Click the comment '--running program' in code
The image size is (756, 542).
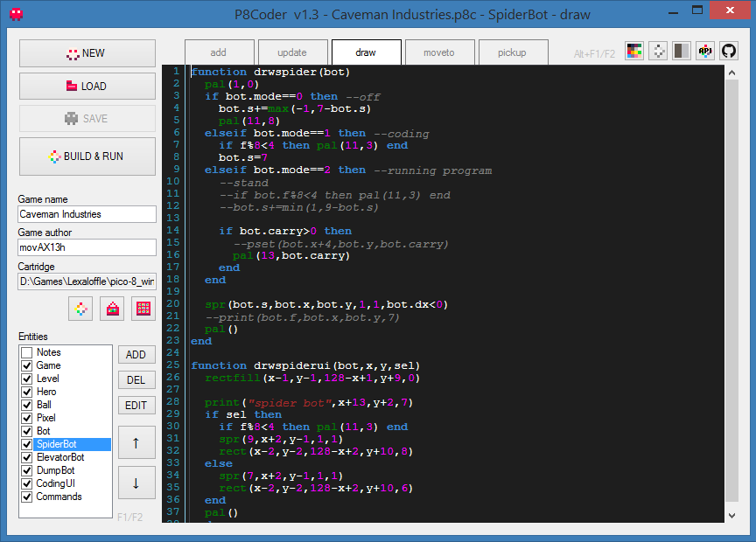point(433,170)
